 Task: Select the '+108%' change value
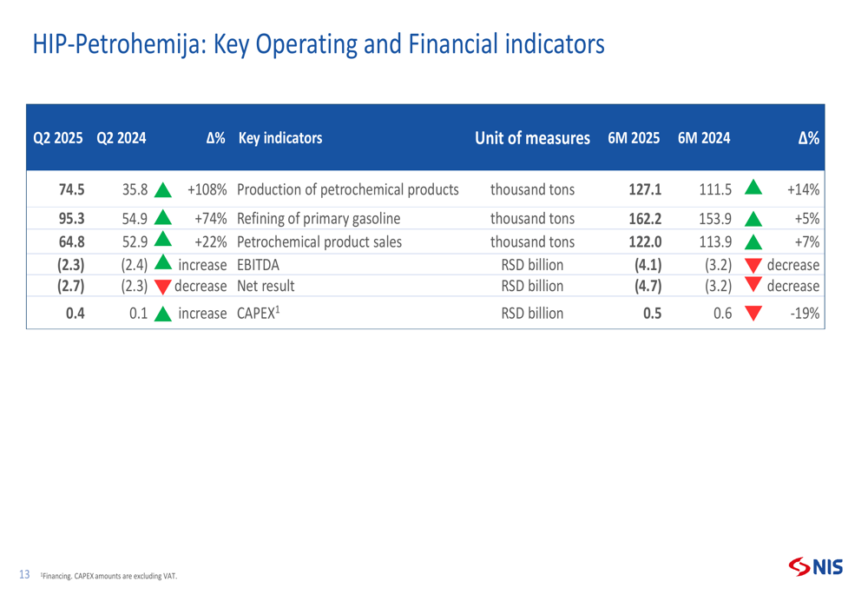[x=207, y=190]
